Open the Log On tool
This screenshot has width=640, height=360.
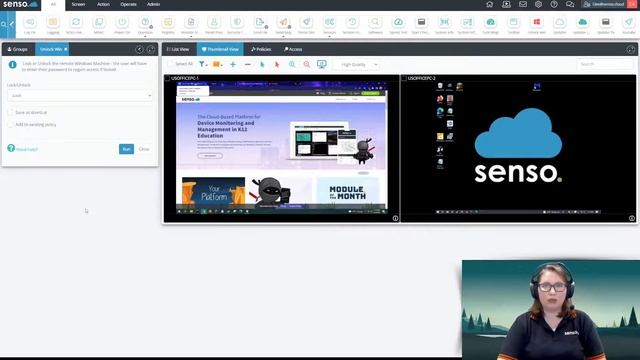[x=30, y=24]
